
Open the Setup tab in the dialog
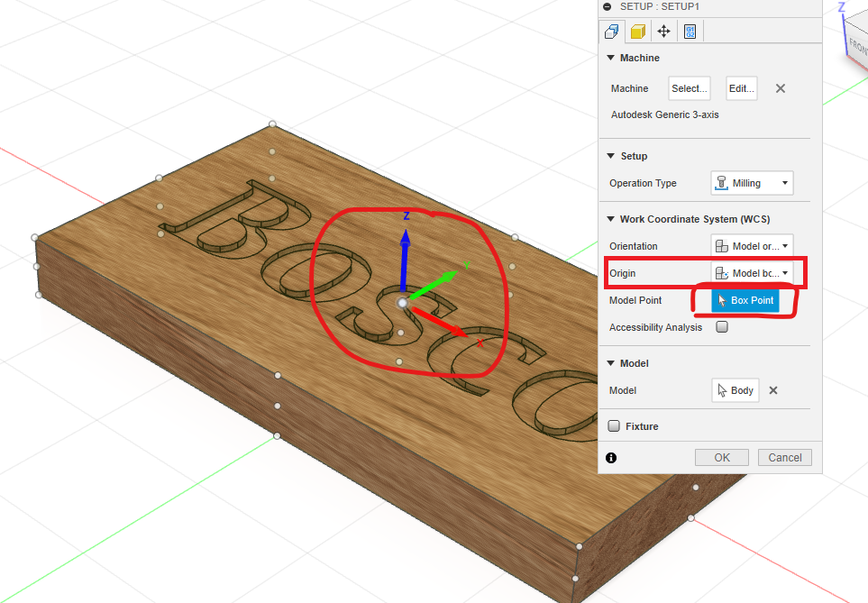[x=612, y=32]
